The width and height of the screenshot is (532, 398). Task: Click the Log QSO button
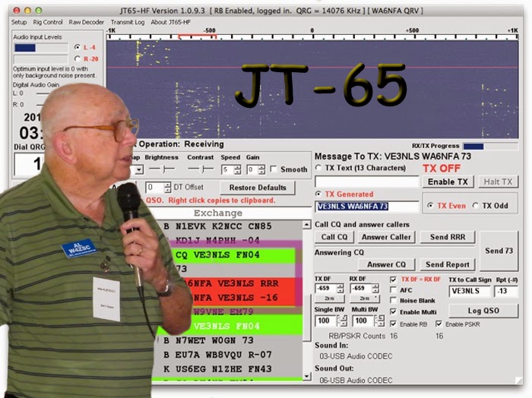[x=483, y=311]
